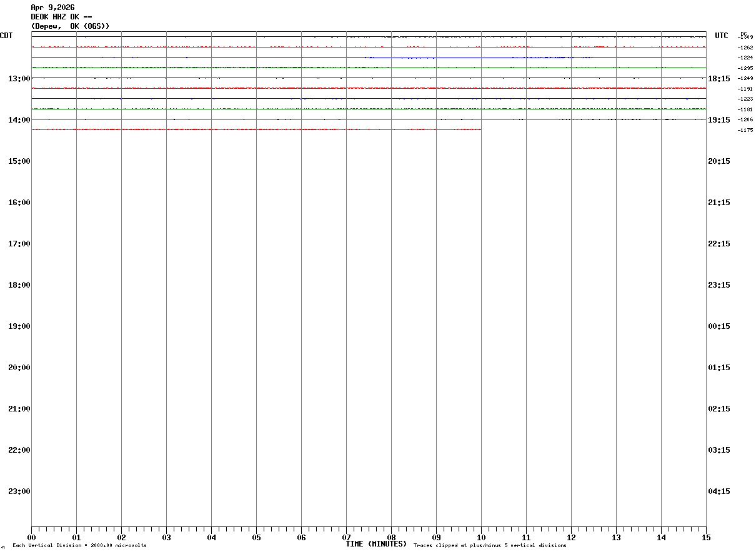Click the "17:00" CDT hour label

(x=19, y=243)
